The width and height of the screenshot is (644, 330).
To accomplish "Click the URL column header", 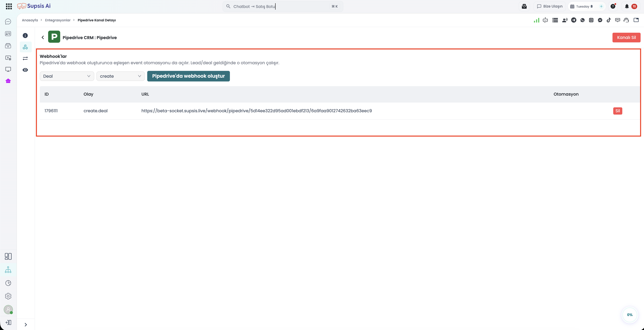I will click(145, 94).
